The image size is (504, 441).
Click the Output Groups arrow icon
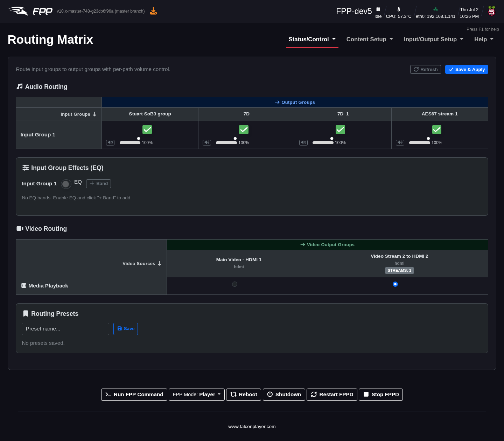277,102
